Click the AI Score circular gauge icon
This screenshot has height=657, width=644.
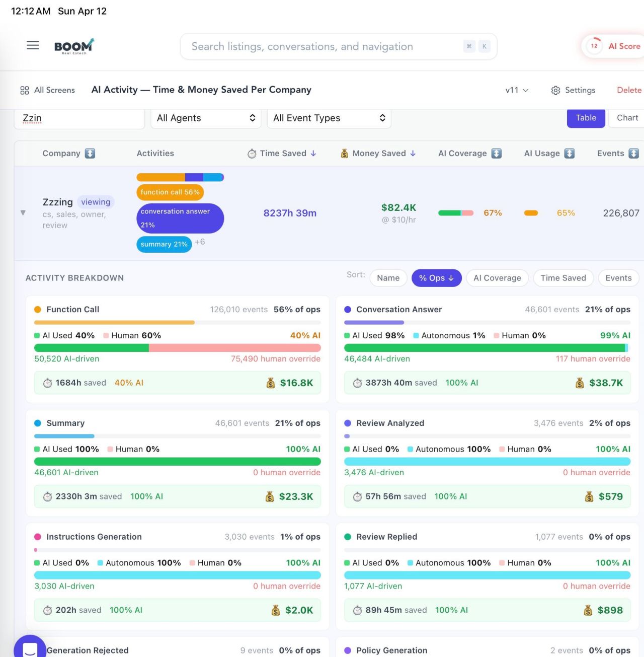coord(594,46)
